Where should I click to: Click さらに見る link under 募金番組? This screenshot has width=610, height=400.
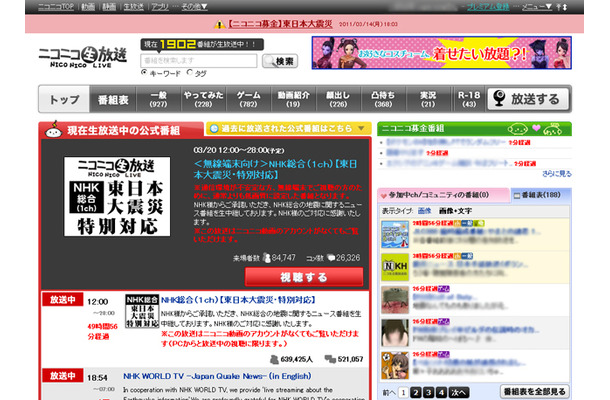pos(557,174)
